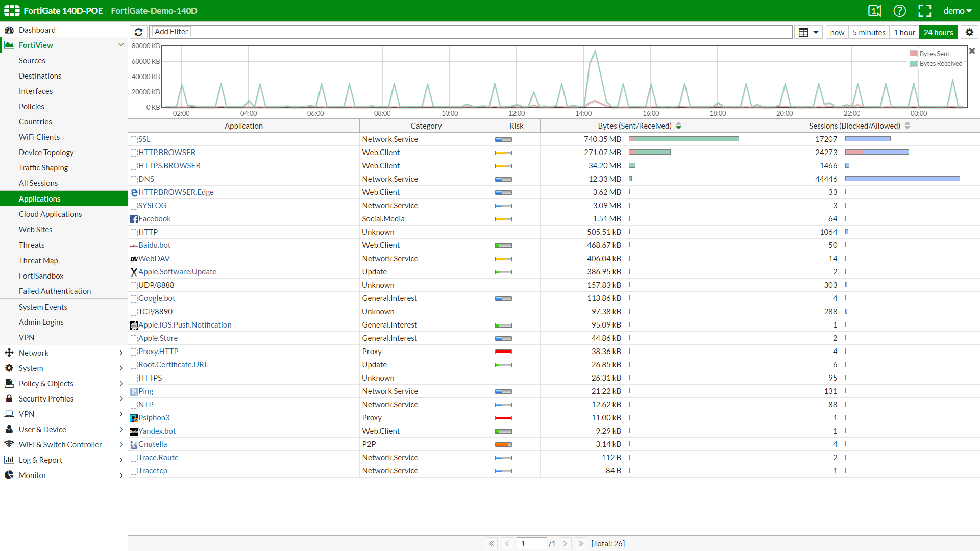
Task: Click the help question mark icon
Action: click(899, 11)
